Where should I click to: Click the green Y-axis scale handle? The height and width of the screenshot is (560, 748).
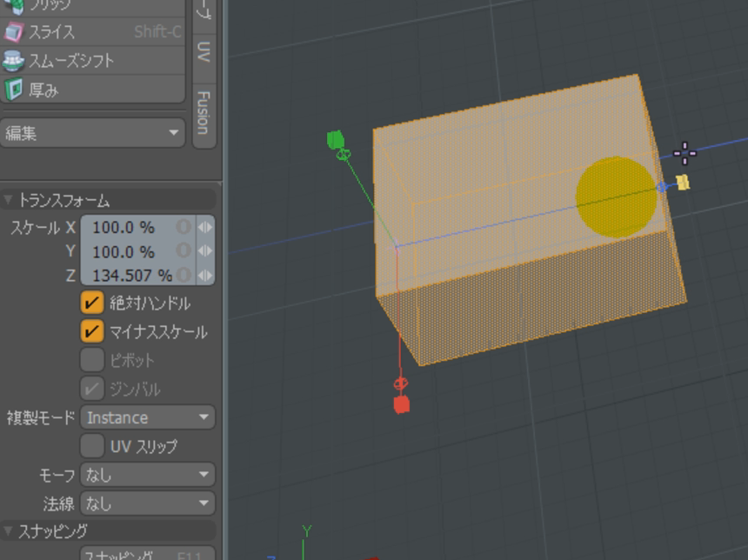(x=336, y=140)
